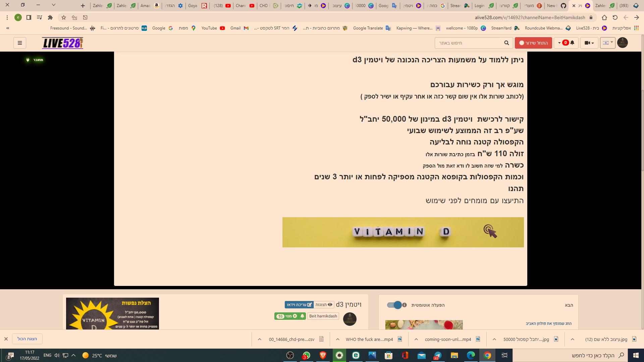
Task: Open the Gmail bookmark
Action: (239, 28)
